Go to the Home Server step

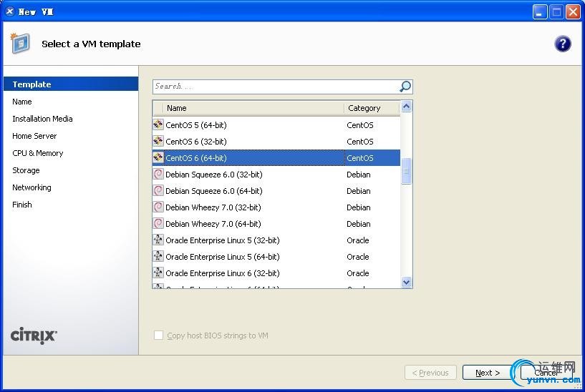[34, 136]
